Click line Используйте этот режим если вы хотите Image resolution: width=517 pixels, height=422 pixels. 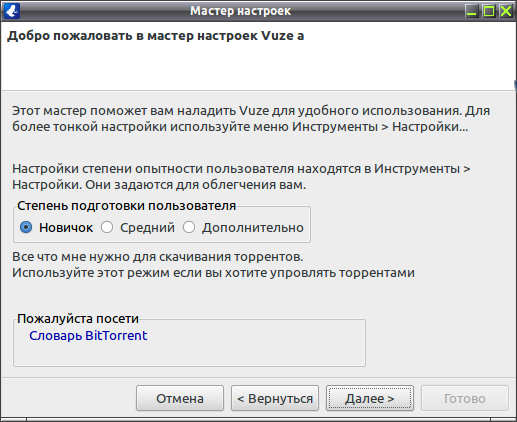213,273
